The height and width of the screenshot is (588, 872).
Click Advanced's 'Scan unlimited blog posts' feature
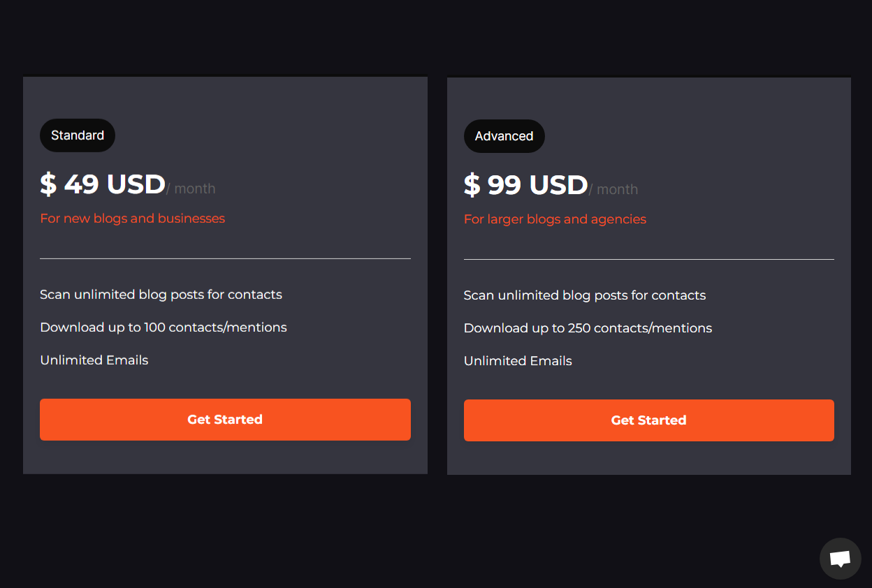[x=585, y=295]
